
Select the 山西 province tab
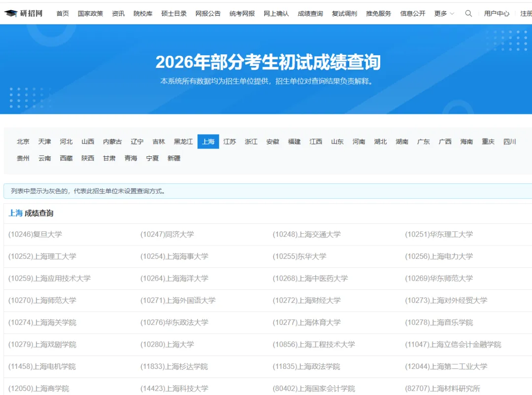tap(88, 142)
